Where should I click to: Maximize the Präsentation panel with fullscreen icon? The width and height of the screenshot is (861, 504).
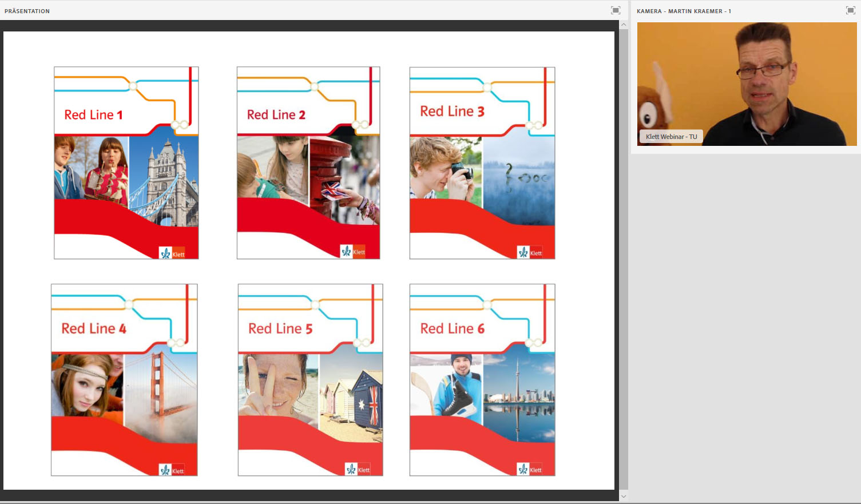(616, 10)
